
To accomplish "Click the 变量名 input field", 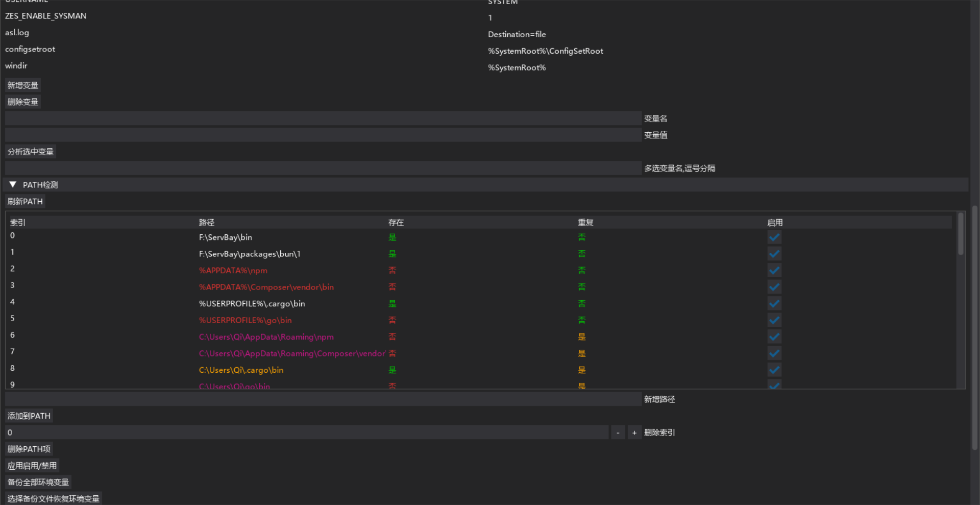I will [x=323, y=118].
